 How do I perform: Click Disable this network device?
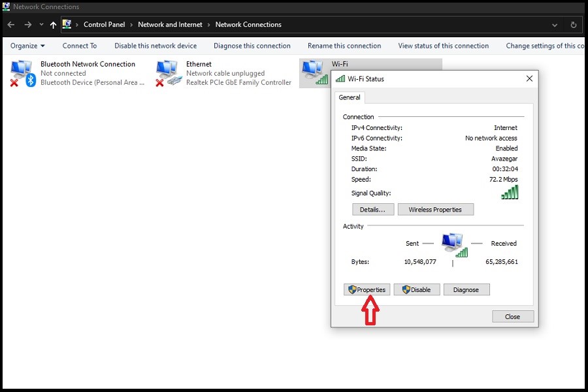155,46
